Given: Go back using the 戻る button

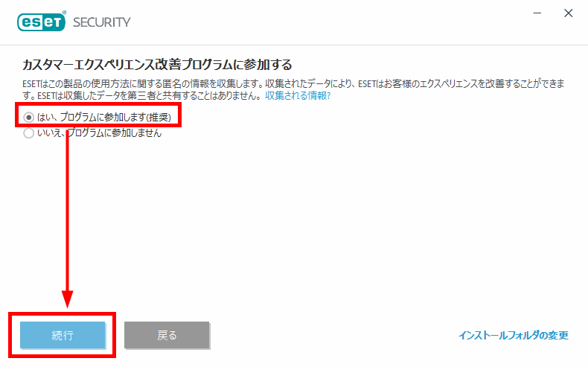Looking at the screenshot, I should [167, 335].
